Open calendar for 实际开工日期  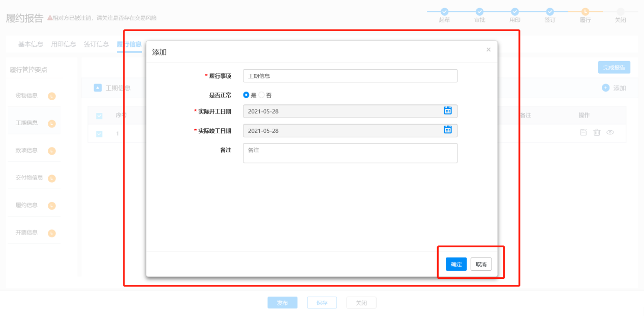coord(447,110)
